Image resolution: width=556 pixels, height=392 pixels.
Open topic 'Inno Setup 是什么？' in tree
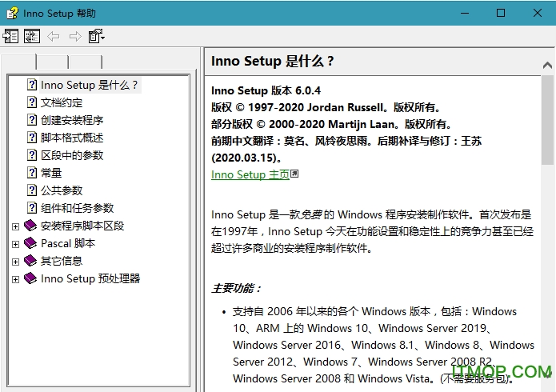coord(89,85)
